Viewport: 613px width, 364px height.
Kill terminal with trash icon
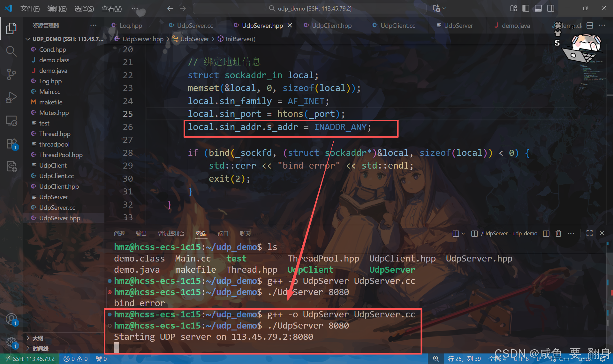coord(558,233)
